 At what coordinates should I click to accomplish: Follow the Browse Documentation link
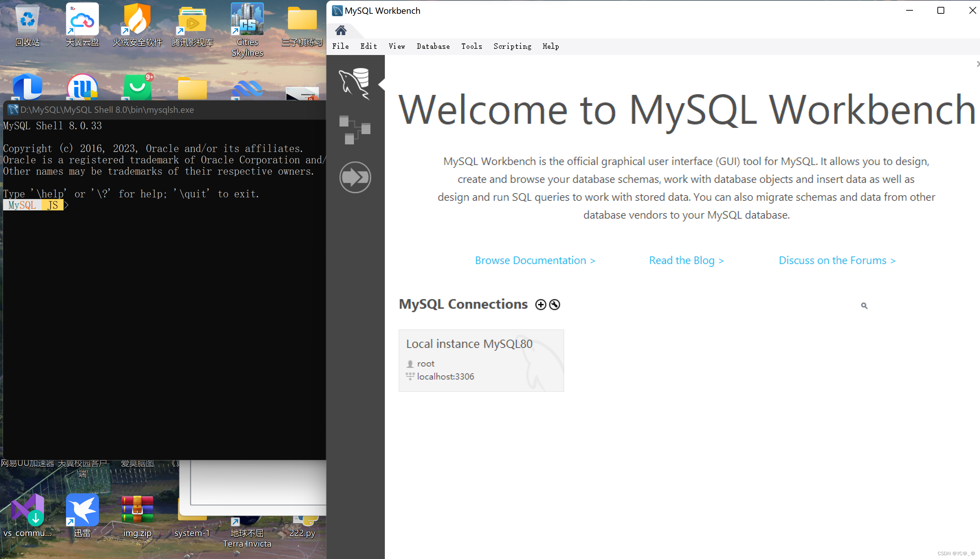point(535,260)
